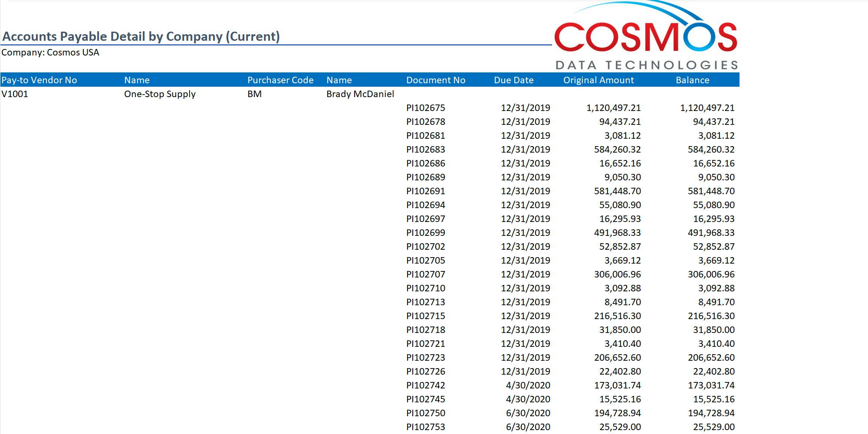
Task: Select the Due Date column header
Action: 514,80
